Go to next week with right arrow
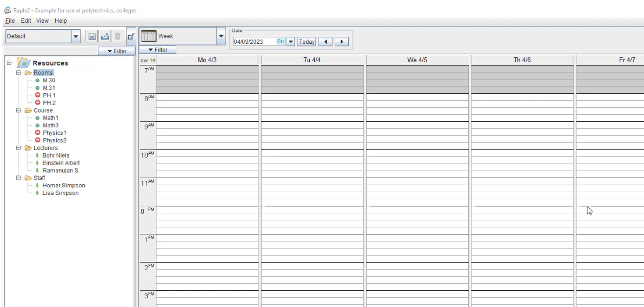Viewport: 644px width, 307px height. click(342, 42)
